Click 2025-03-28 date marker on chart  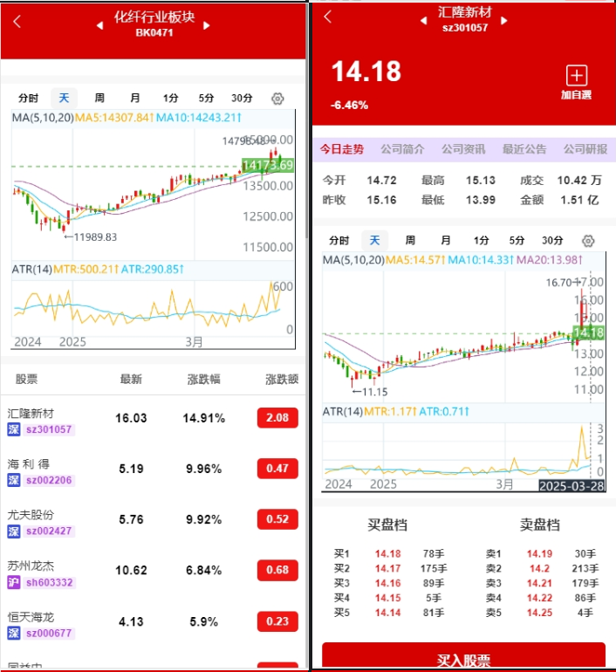click(x=572, y=486)
